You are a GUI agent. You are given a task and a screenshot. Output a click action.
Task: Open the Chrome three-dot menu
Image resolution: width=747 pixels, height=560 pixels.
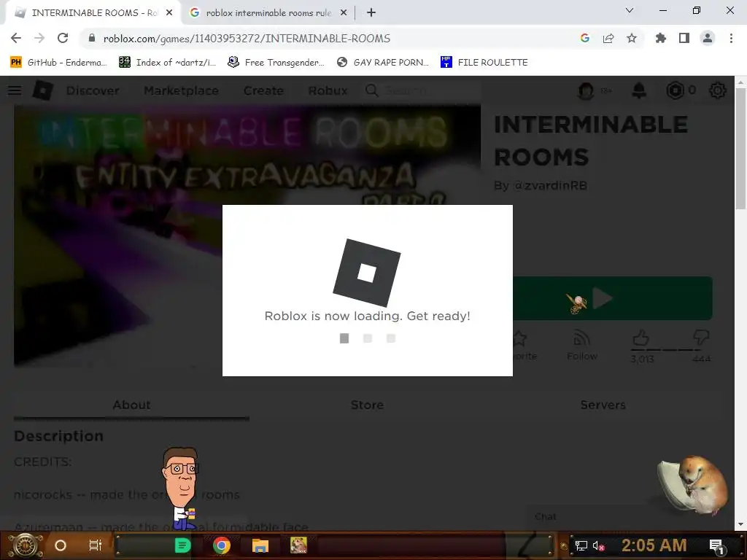click(x=731, y=38)
